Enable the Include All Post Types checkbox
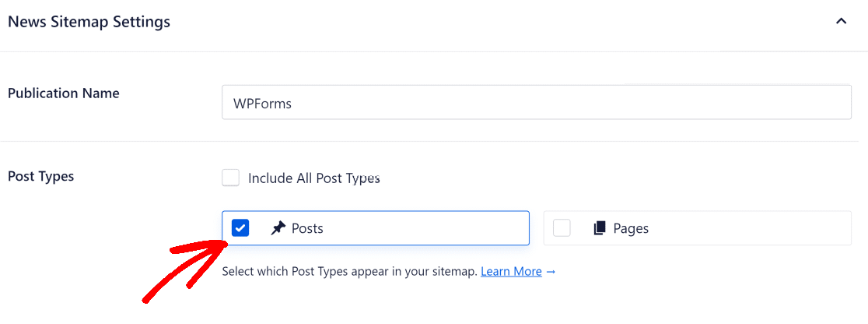868x324 pixels. tap(230, 178)
